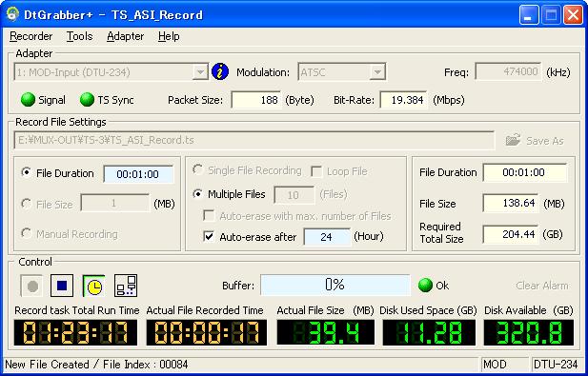The height and width of the screenshot is (376, 588).
Task: Select the File Duration radio button
Action: tap(27, 173)
